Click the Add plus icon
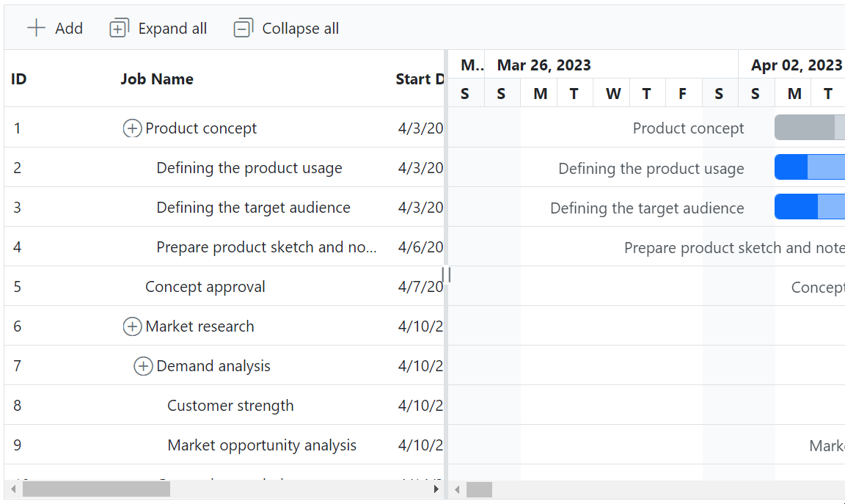Screen dimensions: 845x504 pyautogui.click(x=36, y=29)
